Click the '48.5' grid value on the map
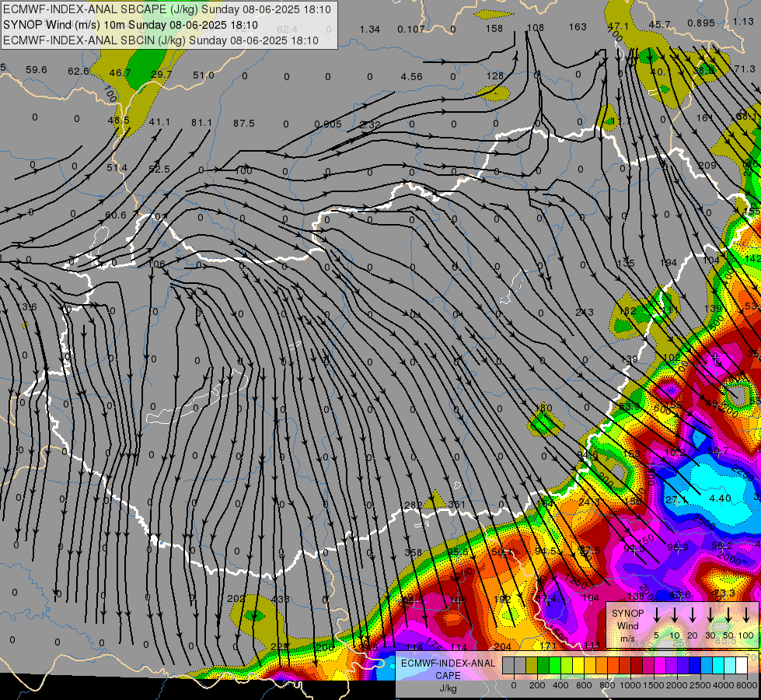The width and height of the screenshot is (761, 700). (x=118, y=120)
